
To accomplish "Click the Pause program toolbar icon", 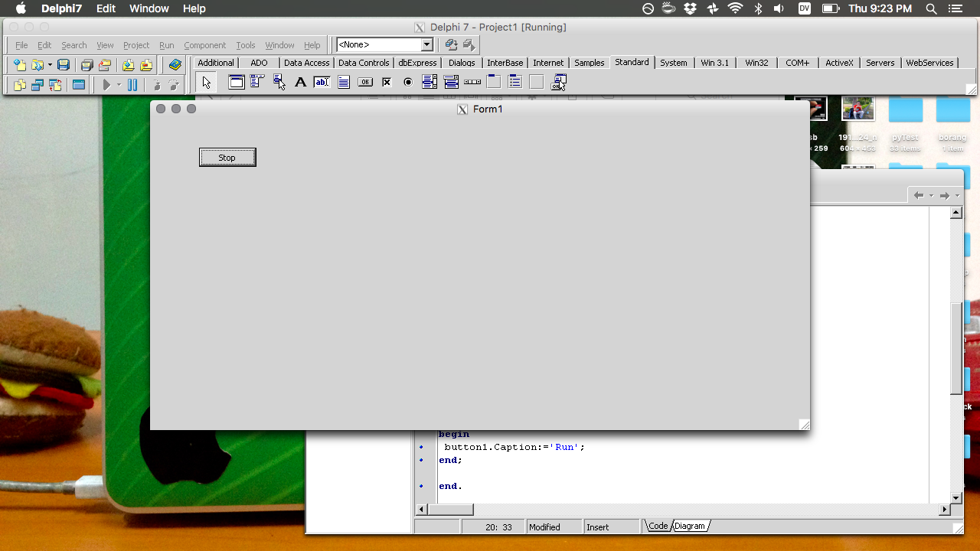I will click(132, 85).
